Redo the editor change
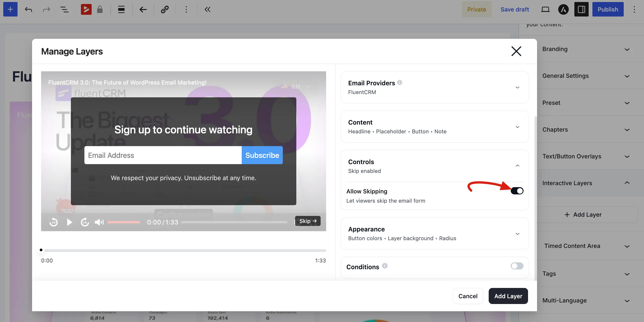This screenshot has height=322, width=644. click(47, 10)
